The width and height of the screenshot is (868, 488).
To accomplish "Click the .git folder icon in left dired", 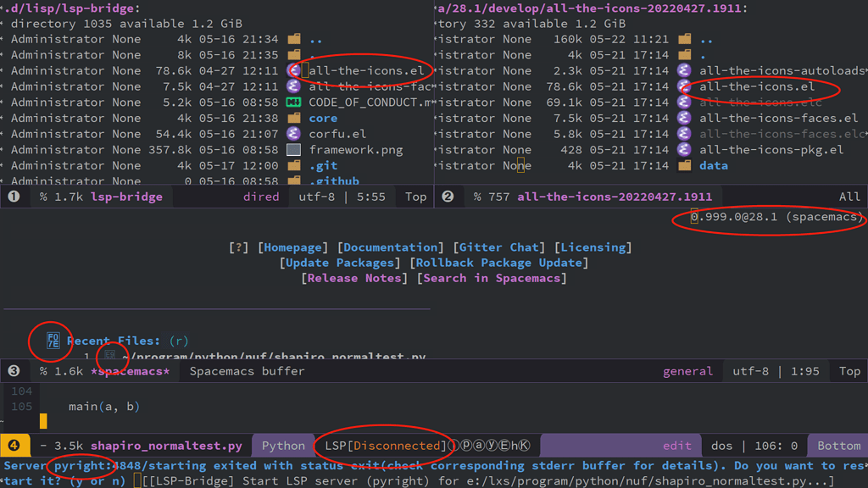I will 292,165.
